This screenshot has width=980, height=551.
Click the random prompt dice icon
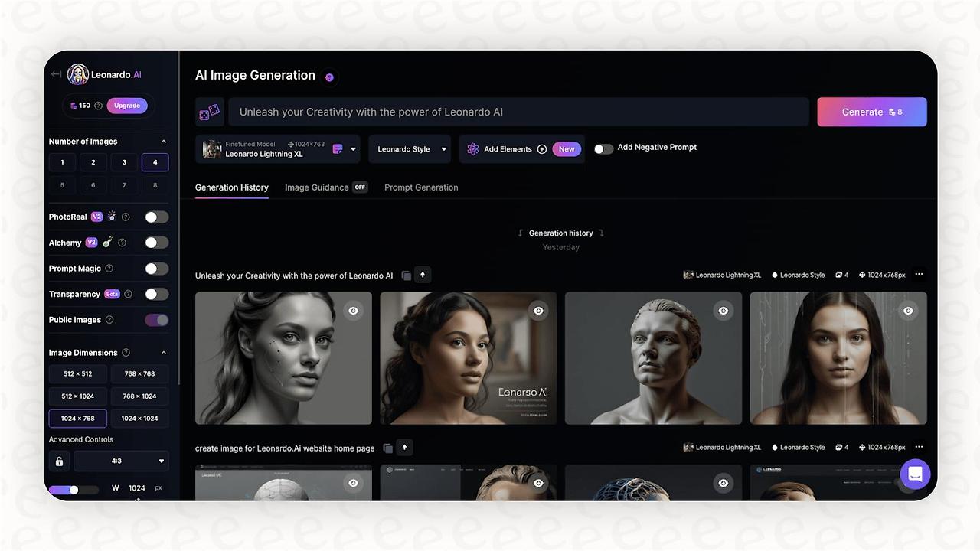[x=210, y=112]
